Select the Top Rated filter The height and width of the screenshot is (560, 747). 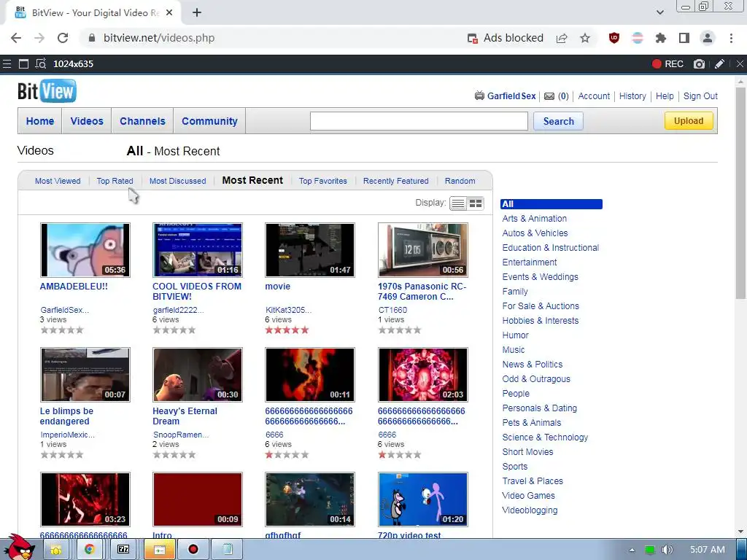[x=115, y=181]
